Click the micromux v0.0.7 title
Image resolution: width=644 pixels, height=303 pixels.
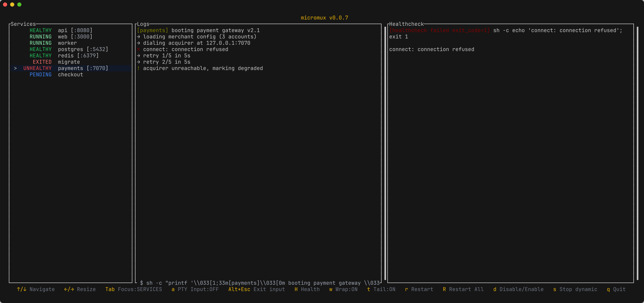(325, 18)
